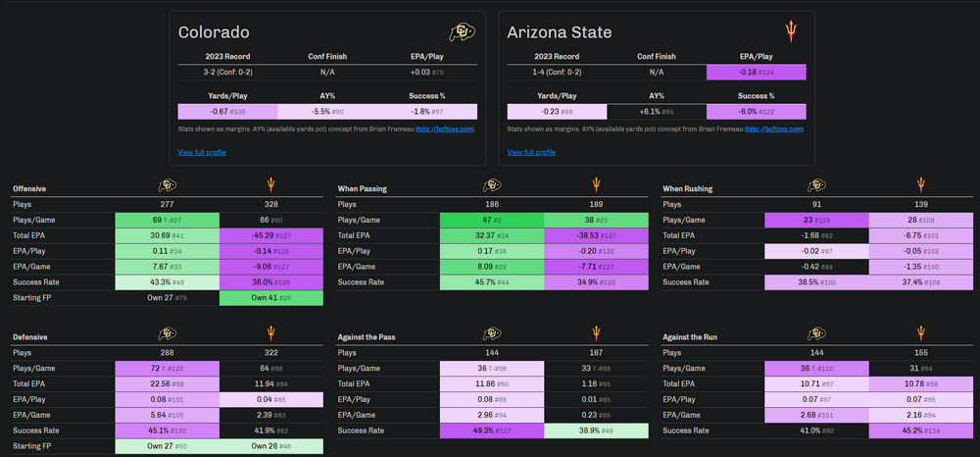Click the Arizona State logo in the When Rushing header
Viewport: 980px width, 457px height.
[x=919, y=186]
